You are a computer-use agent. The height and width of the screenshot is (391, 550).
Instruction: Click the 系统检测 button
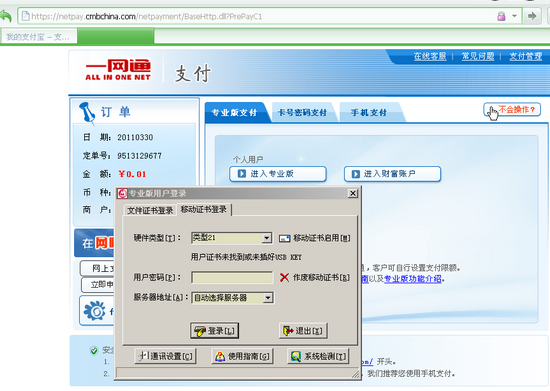(318, 356)
